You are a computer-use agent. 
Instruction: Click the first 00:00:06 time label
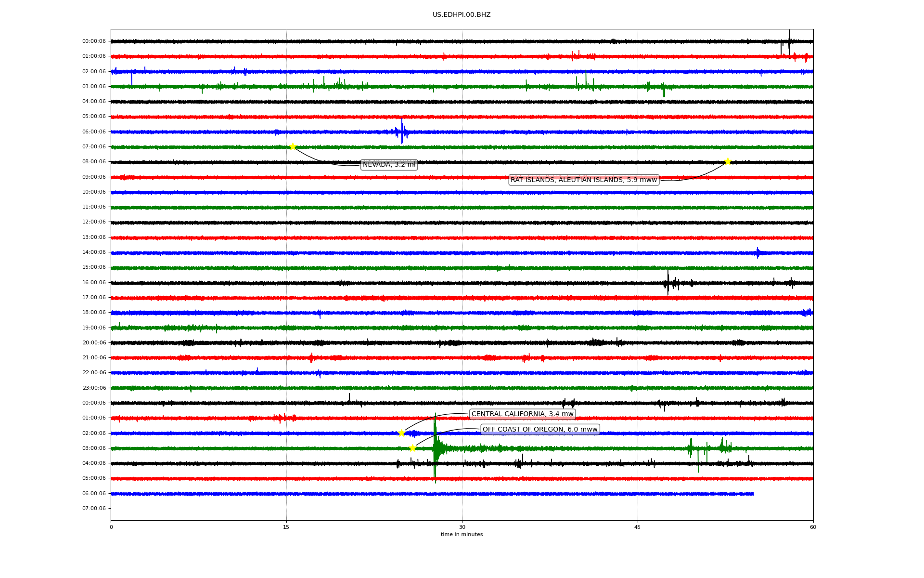(x=94, y=41)
